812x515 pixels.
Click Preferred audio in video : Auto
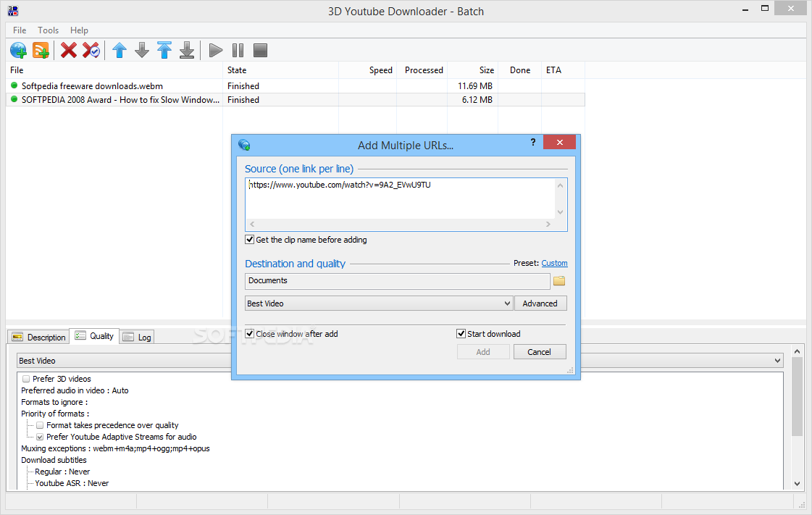point(75,390)
